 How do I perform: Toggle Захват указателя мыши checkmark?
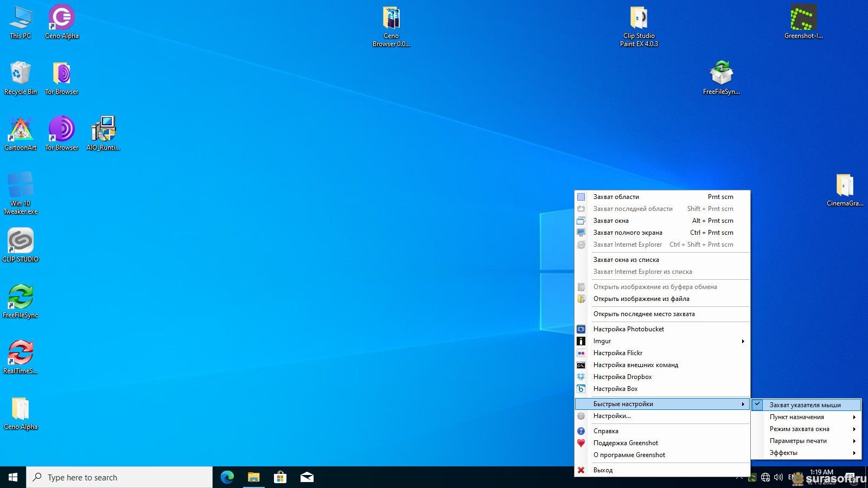click(758, 404)
